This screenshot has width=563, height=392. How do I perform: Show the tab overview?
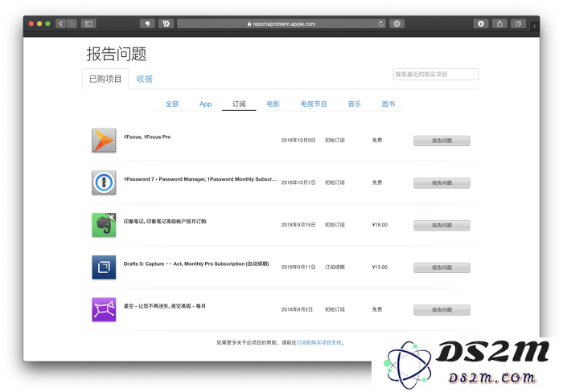tap(518, 23)
